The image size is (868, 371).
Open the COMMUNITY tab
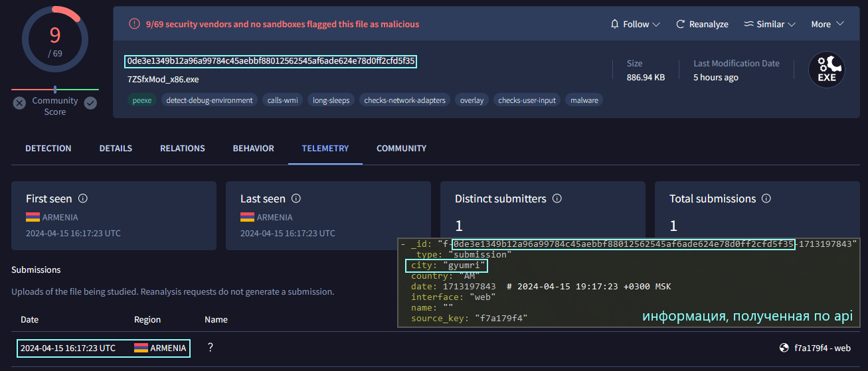[x=402, y=149]
